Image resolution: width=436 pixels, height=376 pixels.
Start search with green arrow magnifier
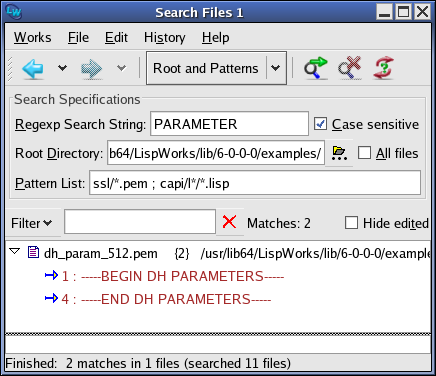pyautogui.click(x=315, y=68)
